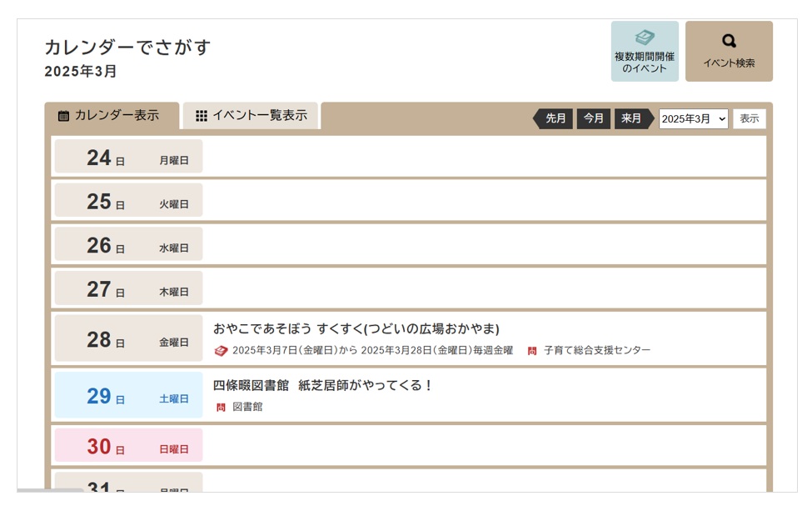Open the おやこであそぼう すくすく event link
Screen dimensions: 812x511
pyautogui.click(x=356, y=328)
